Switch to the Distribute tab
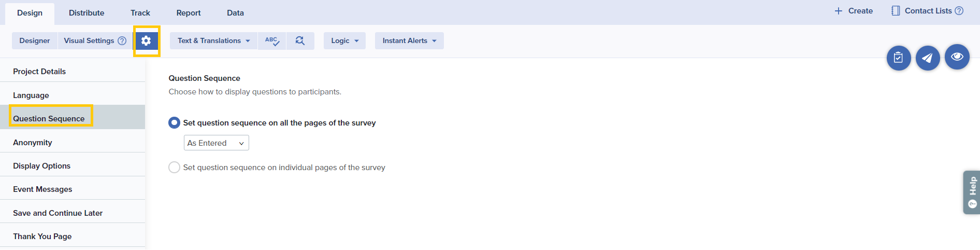The width and height of the screenshot is (980, 250). pyautogui.click(x=87, y=13)
